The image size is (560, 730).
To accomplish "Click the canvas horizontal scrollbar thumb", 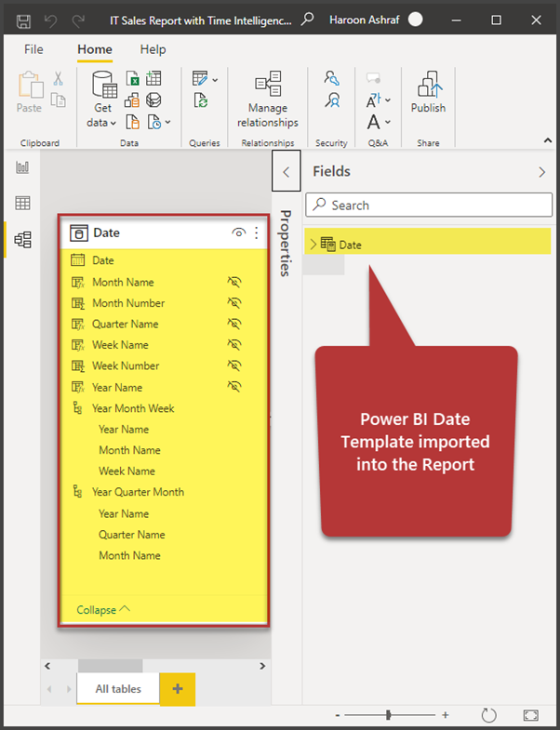I will click(x=110, y=666).
